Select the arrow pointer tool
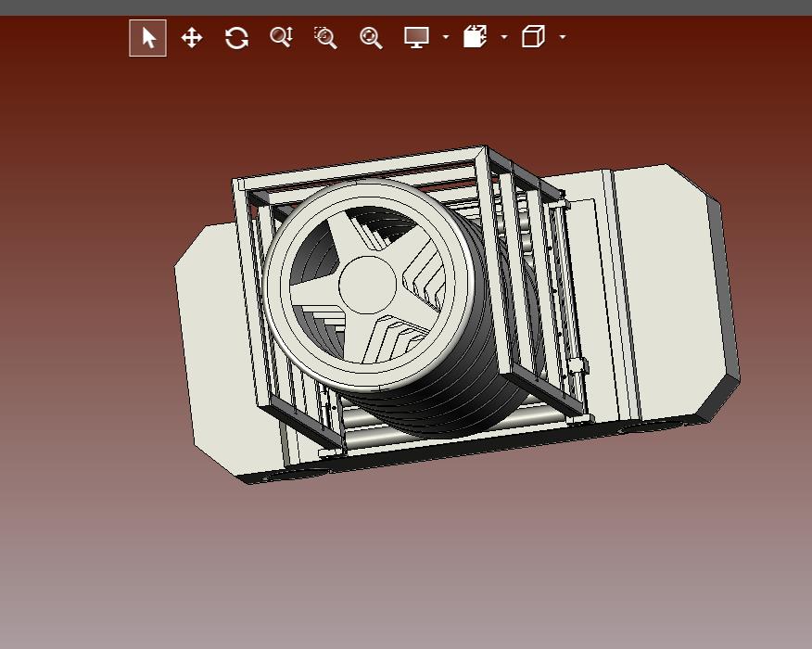The height and width of the screenshot is (649, 812). coord(147,38)
